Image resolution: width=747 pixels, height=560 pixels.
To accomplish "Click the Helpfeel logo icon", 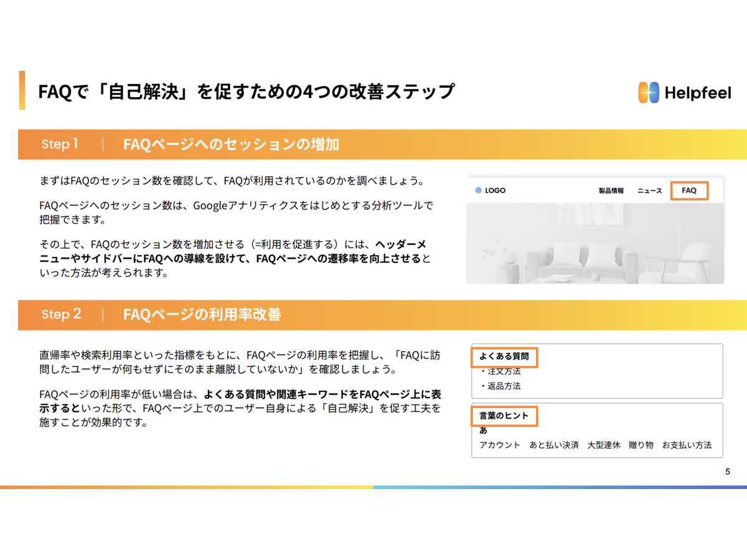I will (648, 93).
